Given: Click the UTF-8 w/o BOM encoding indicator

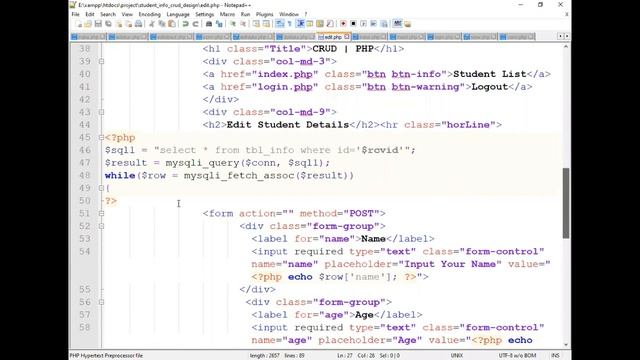Looking at the screenshot, I should [x=517, y=356].
